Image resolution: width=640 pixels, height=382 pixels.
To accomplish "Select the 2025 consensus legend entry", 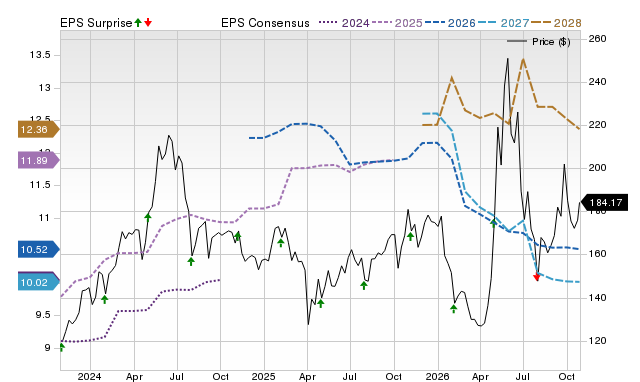I will (397, 23).
